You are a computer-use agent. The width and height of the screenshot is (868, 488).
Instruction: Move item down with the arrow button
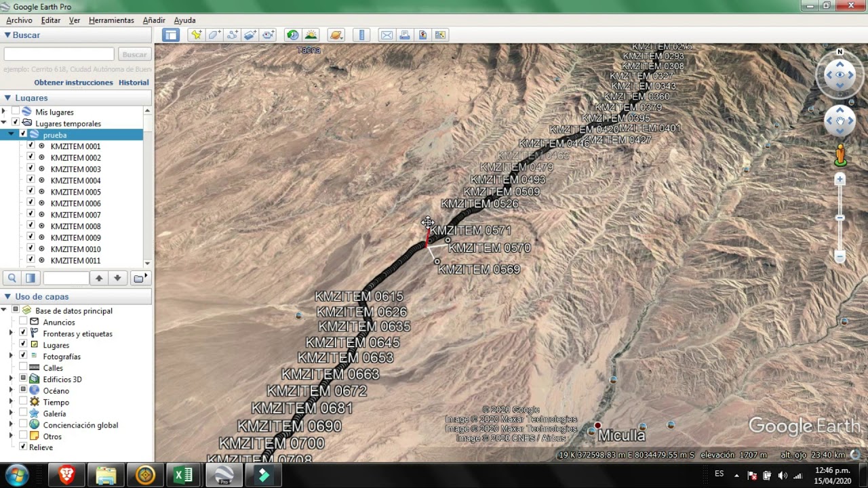pos(117,278)
